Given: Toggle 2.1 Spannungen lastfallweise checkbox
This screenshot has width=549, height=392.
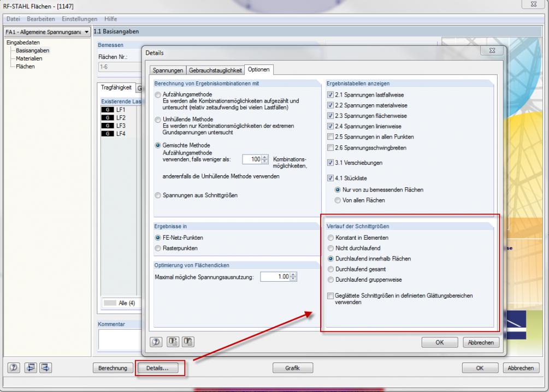Looking at the screenshot, I should (x=330, y=95).
